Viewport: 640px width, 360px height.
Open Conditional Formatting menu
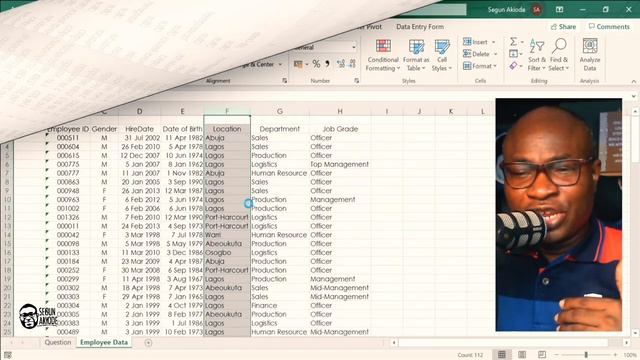pos(382,56)
